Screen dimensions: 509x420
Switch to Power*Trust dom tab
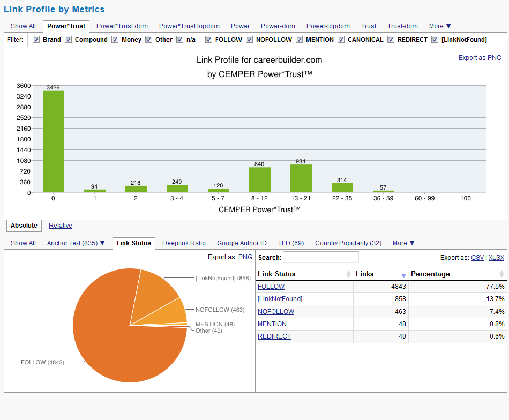point(122,26)
